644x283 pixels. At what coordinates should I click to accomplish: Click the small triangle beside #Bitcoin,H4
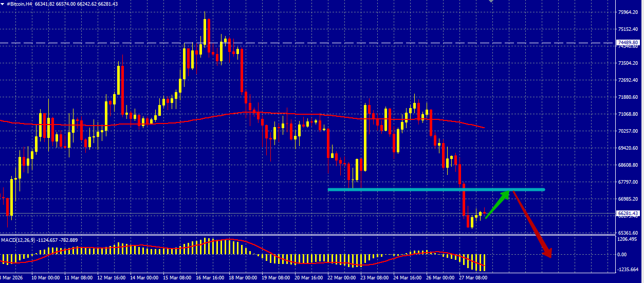[x=3, y=4]
